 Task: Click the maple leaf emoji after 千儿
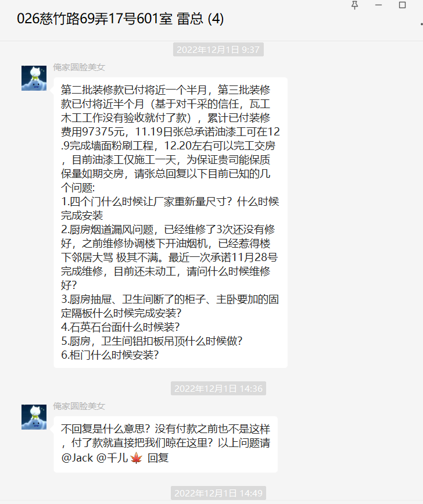click(136, 457)
